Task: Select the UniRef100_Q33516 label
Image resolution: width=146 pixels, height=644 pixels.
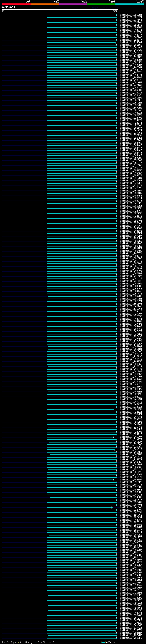Action: click(x=131, y=93)
